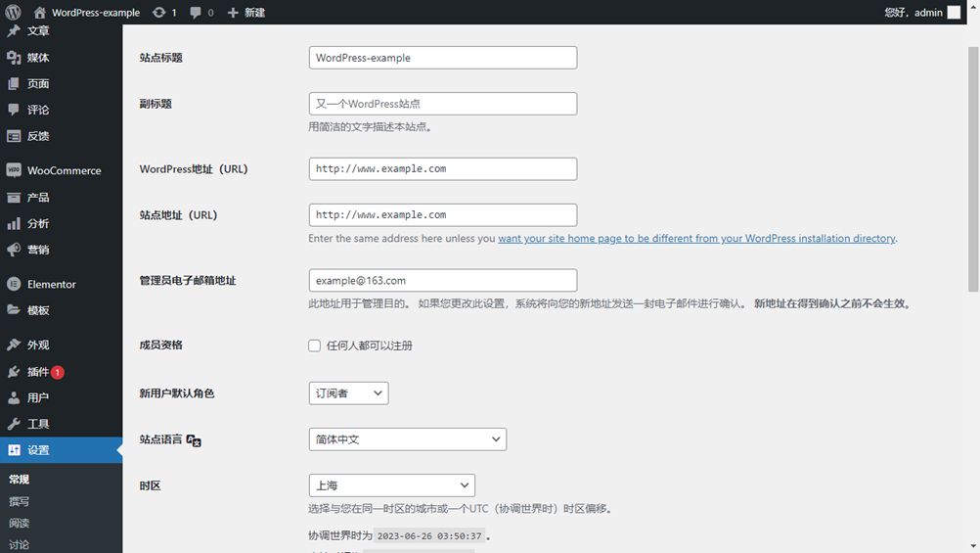This screenshot has height=553, width=980.
Task: Click the WordPress地址 URL field
Action: pyautogui.click(x=442, y=169)
